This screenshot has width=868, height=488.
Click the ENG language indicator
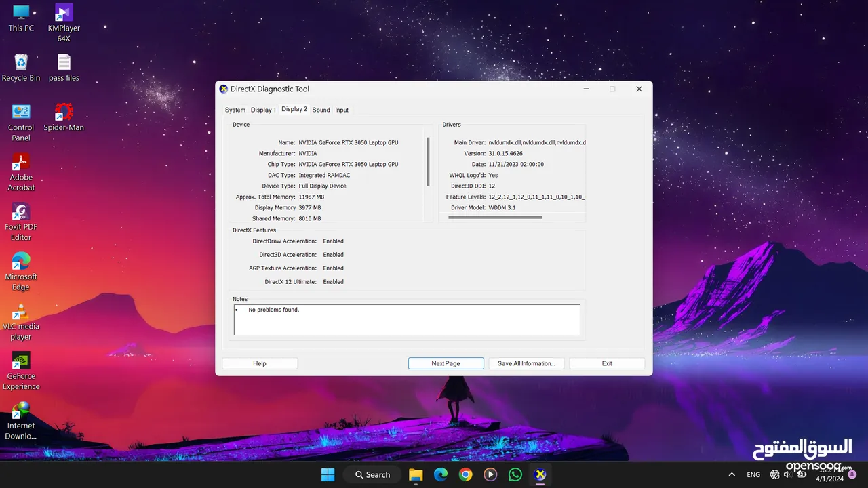tap(753, 474)
